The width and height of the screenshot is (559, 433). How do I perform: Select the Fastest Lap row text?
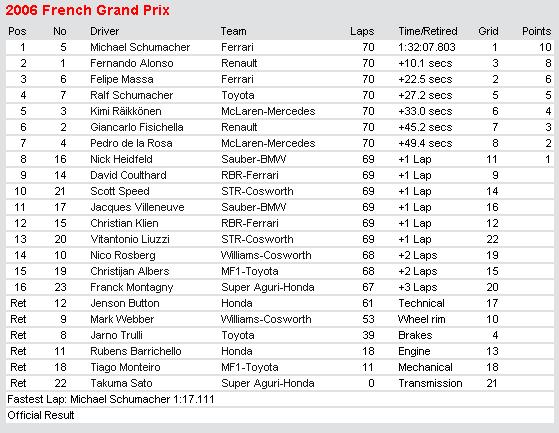(x=111, y=400)
